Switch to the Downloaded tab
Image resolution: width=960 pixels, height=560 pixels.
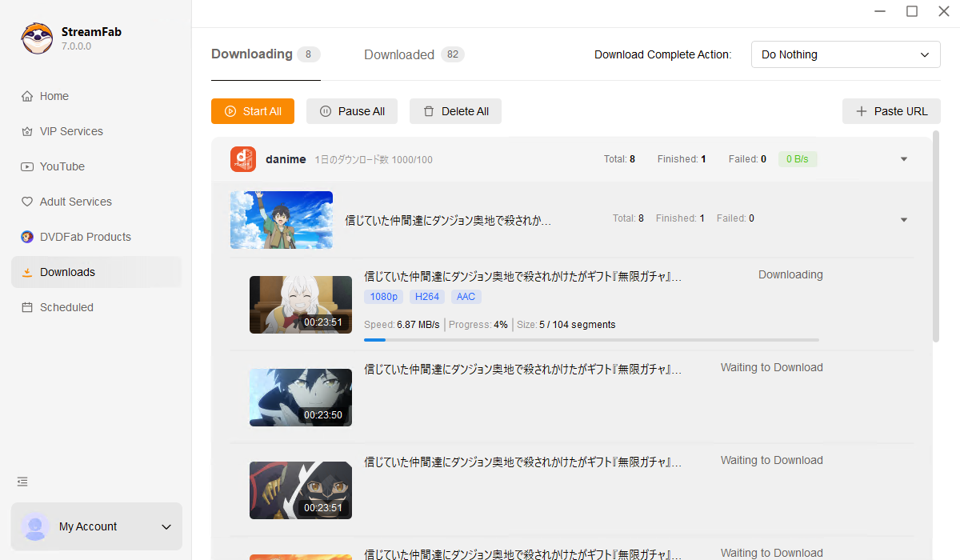click(399, 54)
